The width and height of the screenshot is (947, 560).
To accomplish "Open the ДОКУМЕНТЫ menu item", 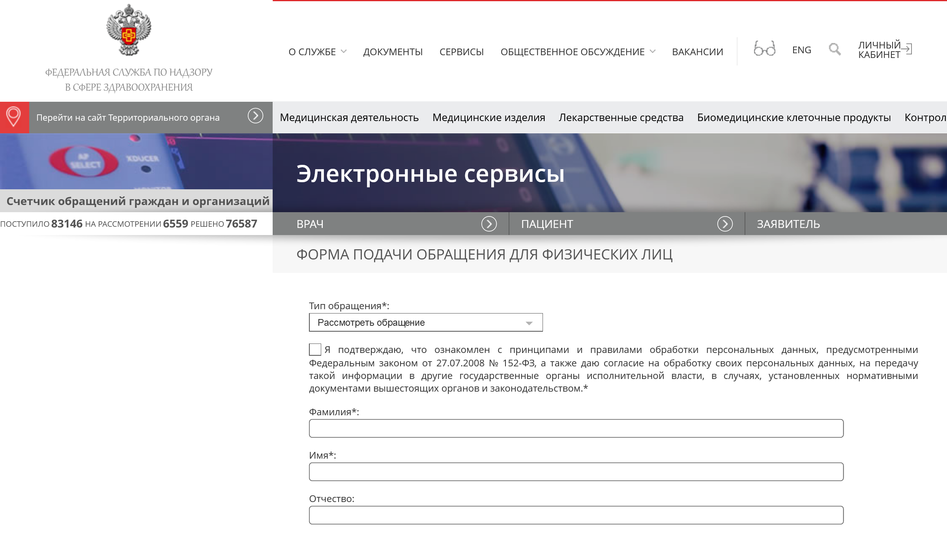I will click(393, 52).
